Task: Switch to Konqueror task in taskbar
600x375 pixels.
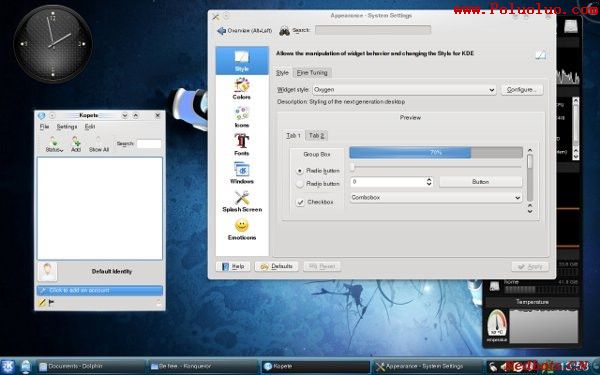Action: (203, 367)
